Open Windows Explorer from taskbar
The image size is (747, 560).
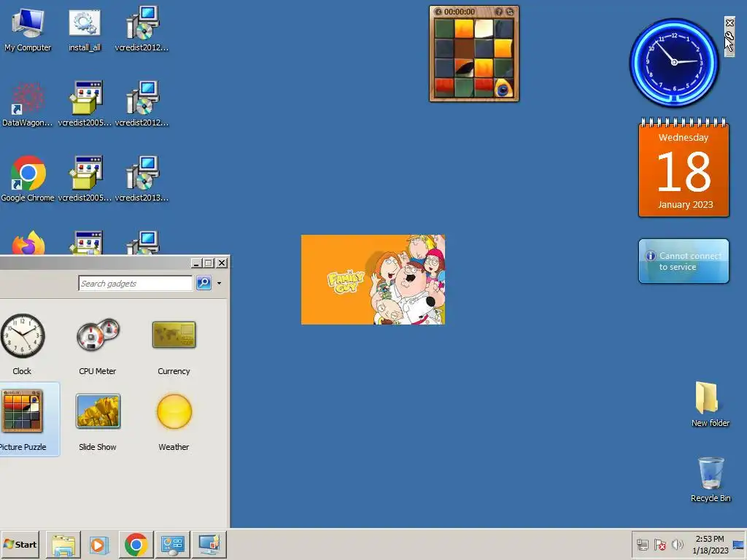63,544
